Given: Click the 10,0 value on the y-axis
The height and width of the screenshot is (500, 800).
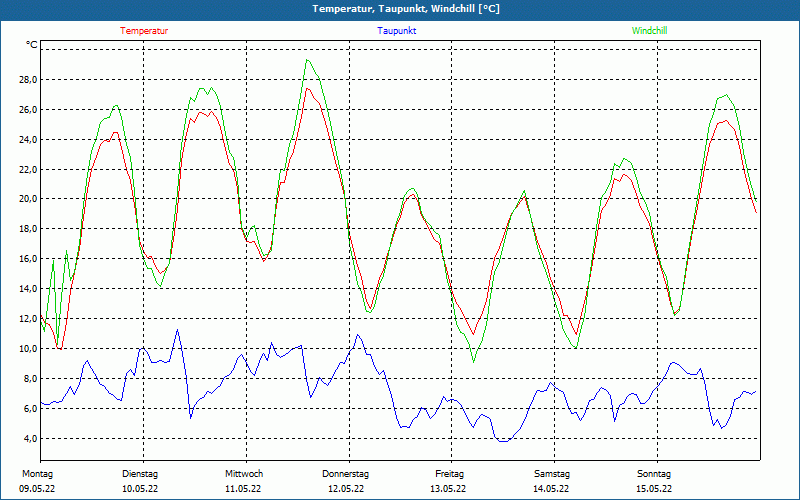Looking at the screenshot, I should pos(27,349).
